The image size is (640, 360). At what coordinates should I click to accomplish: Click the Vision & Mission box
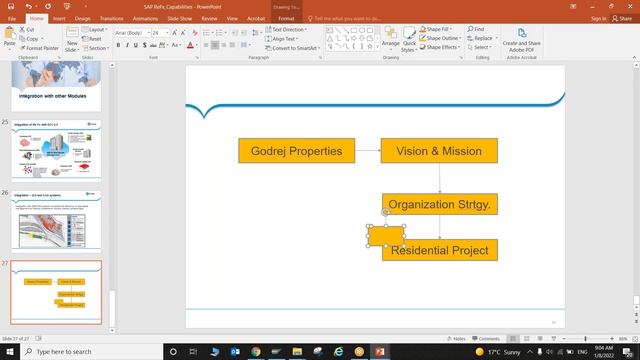pyautogui.click(x=439, y=151)
